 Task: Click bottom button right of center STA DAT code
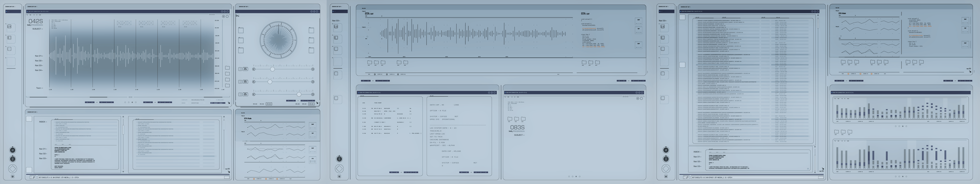[x=638, y=45]
